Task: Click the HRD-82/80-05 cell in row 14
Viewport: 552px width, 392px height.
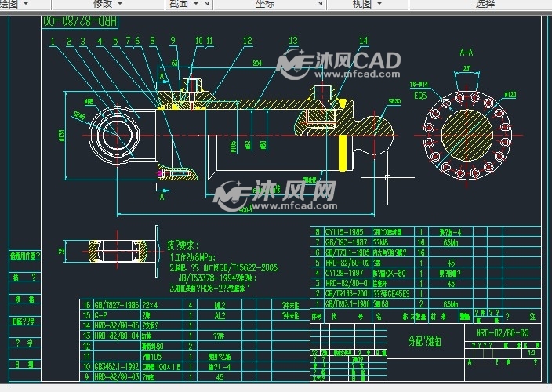Action: click(x=117, y=325)
